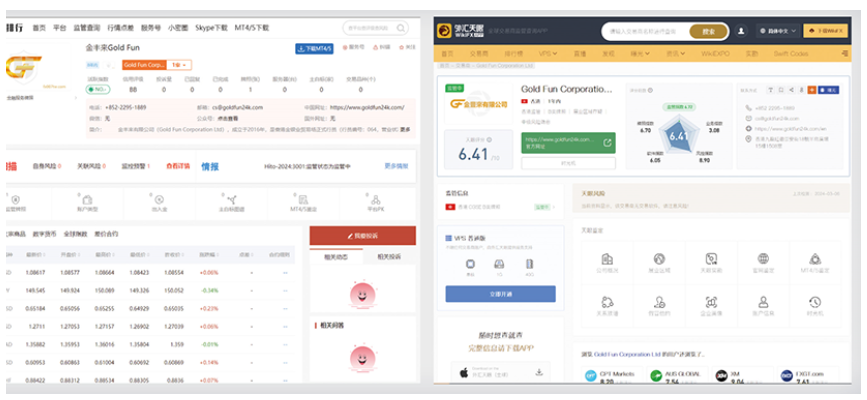Open 平台 in left site navigation
This screenshot has width=867, height=400.
point(60,28)
